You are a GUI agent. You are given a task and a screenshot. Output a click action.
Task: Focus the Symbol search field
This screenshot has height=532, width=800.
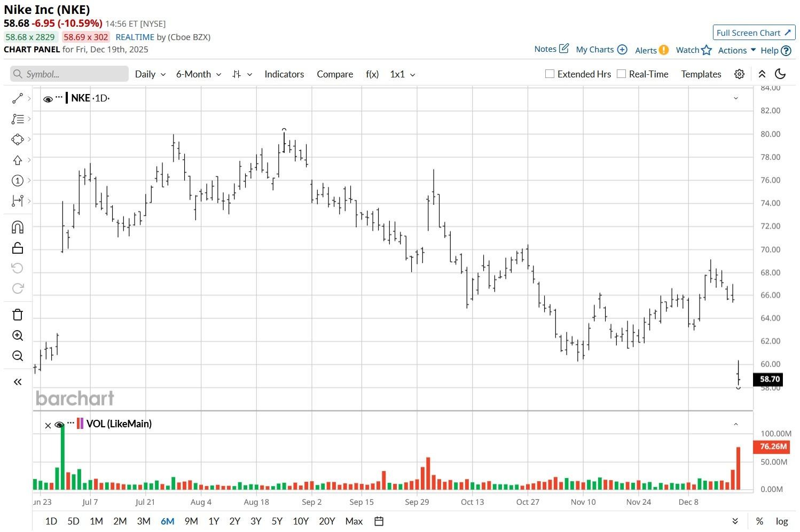[x=69, y=74]
